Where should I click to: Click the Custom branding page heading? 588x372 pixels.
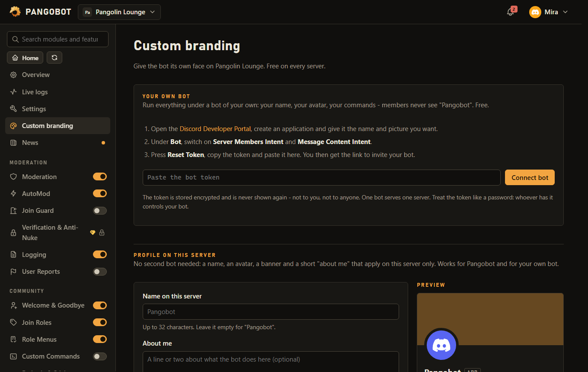[x=187, y=46]
